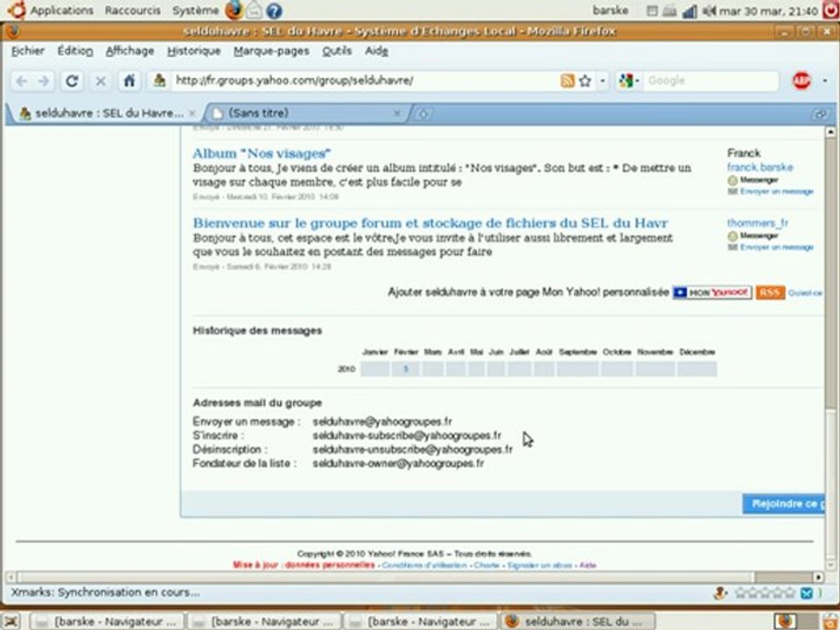This screenshot has width=840, height=630.
Task: Click the Messenger icon beside franck.barske
Action: click(732, 180)
